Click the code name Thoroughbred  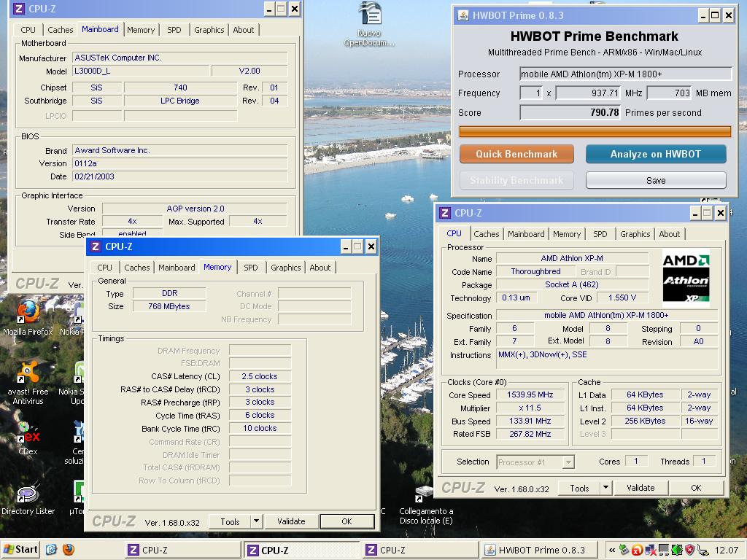click(x=535, y=271)
